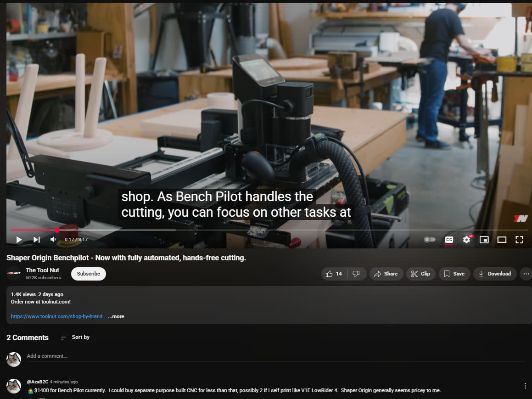Save video to a playlist
Image resolution: width=532 pixels, height=399 pixels.
454,274
